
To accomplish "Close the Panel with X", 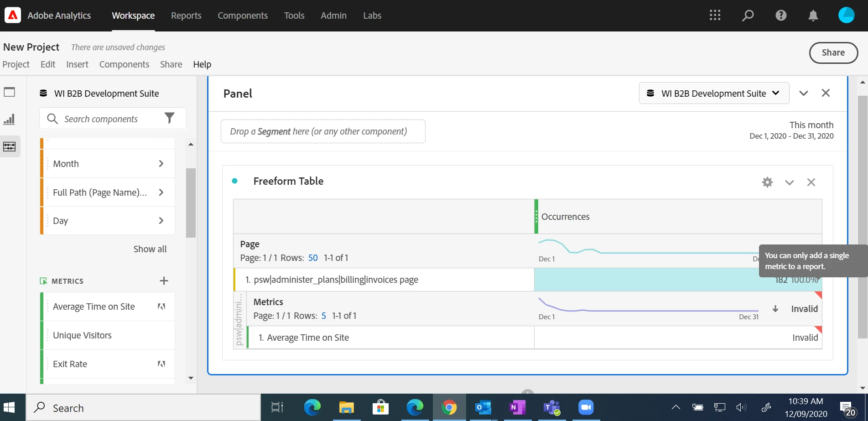I will [x=826, y=93].
